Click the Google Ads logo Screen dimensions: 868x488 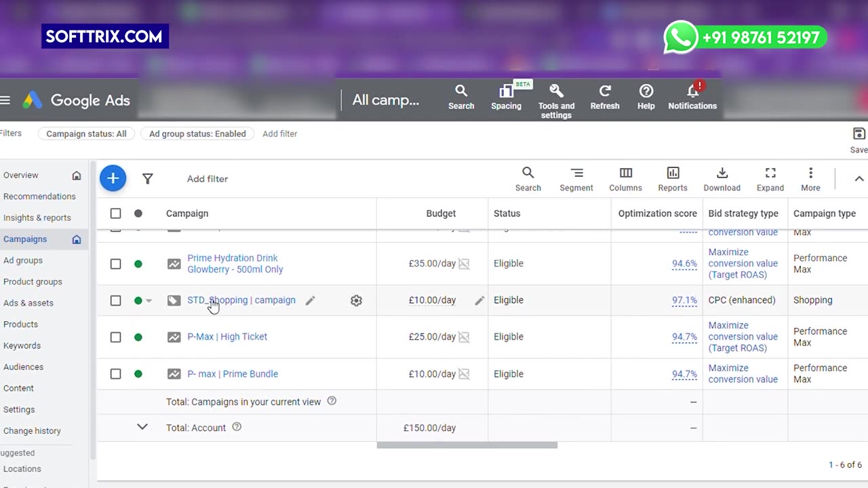coord(77,100)
